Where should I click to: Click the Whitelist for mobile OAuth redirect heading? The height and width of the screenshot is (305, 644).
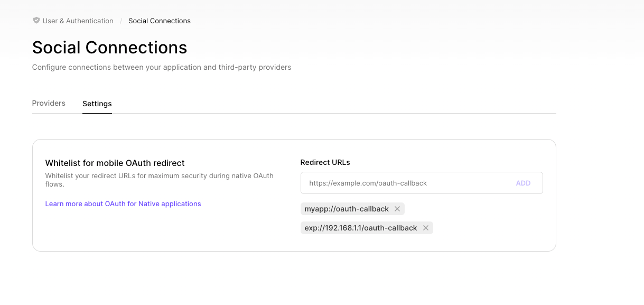115,163
